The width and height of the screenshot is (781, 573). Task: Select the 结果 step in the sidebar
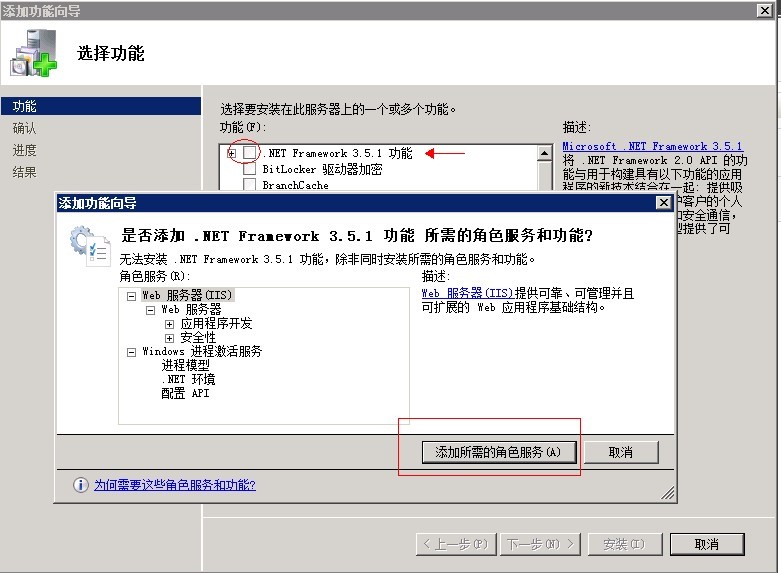click(x=24, y=172)
